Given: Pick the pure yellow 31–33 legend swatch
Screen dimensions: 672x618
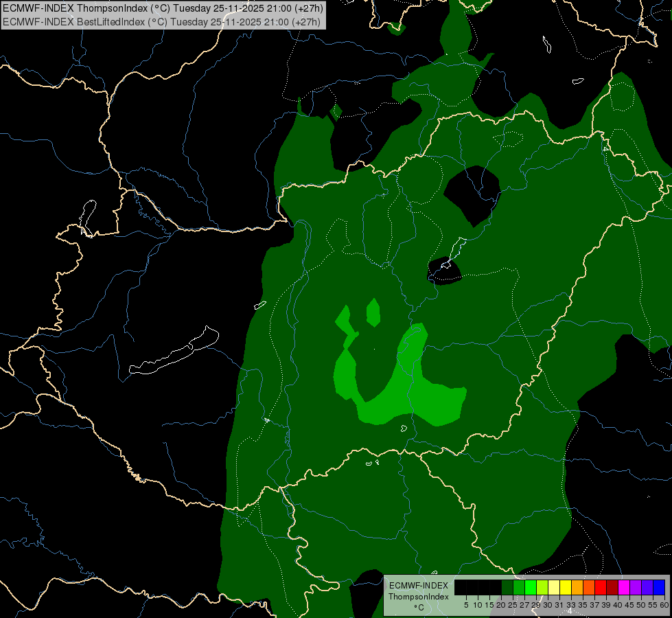Looking at the screenshot, I should (x=566, y=587).
